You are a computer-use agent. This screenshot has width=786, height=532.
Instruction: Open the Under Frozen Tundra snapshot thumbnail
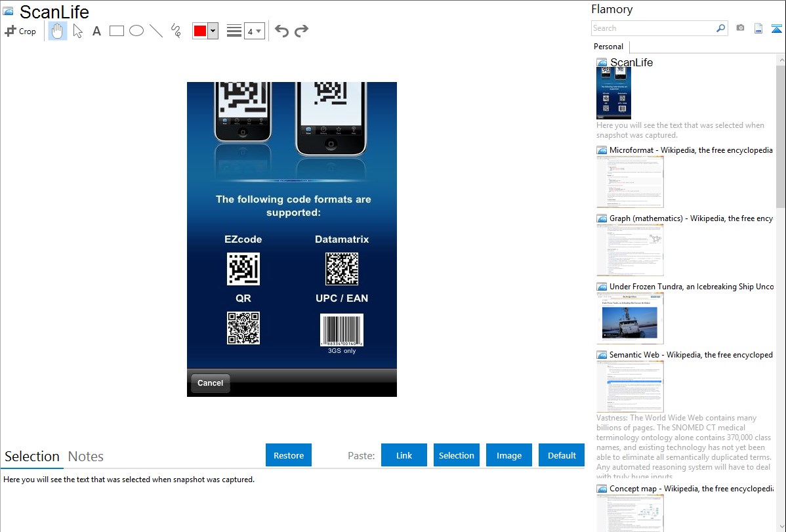pos(630,318)
